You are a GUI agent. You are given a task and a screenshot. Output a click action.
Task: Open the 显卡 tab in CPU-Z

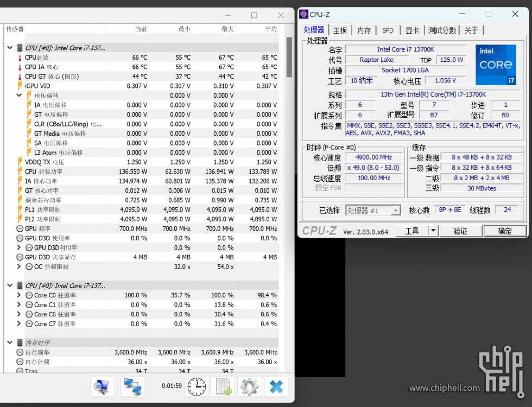coord(412,30)
